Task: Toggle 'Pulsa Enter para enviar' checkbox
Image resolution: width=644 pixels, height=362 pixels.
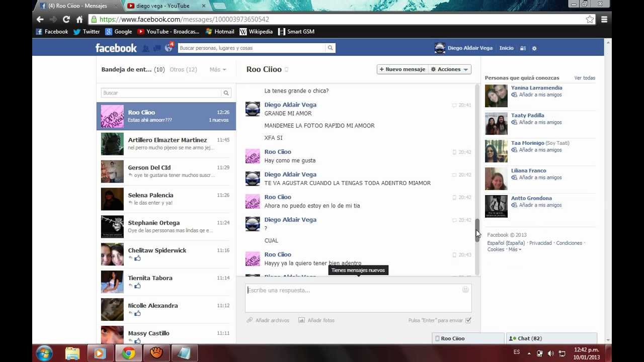Action: point(468,320)
